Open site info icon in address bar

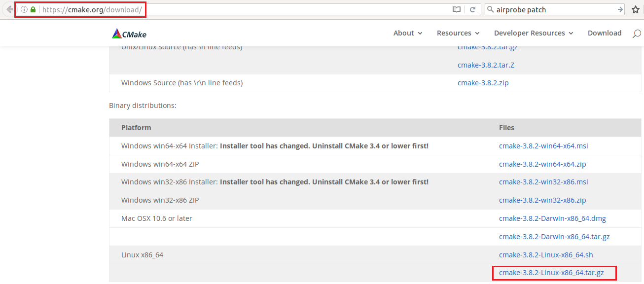(x=24, y=9)
